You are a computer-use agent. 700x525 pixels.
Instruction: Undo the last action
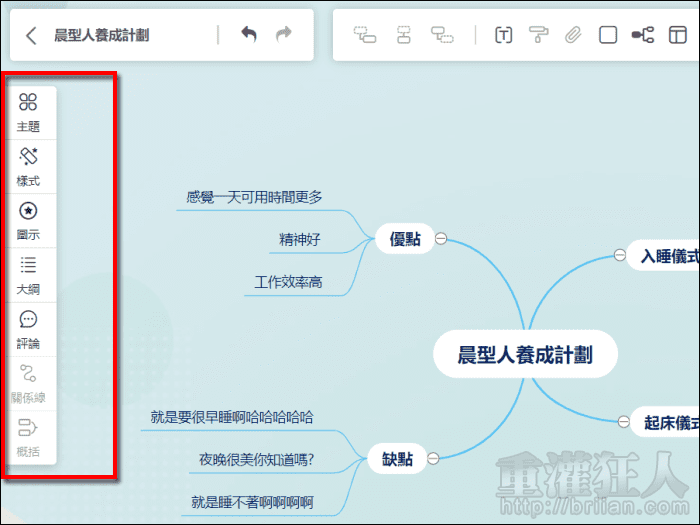coord(249,35)
